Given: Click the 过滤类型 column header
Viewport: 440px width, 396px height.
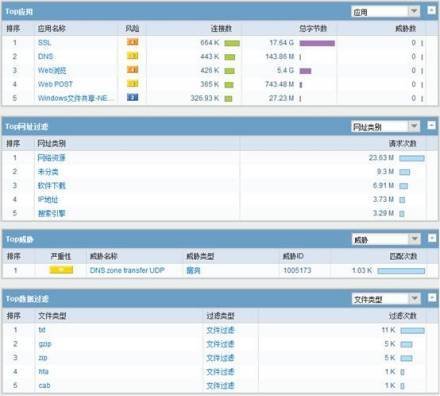Looking at the screenshot, I should (220, 316).
